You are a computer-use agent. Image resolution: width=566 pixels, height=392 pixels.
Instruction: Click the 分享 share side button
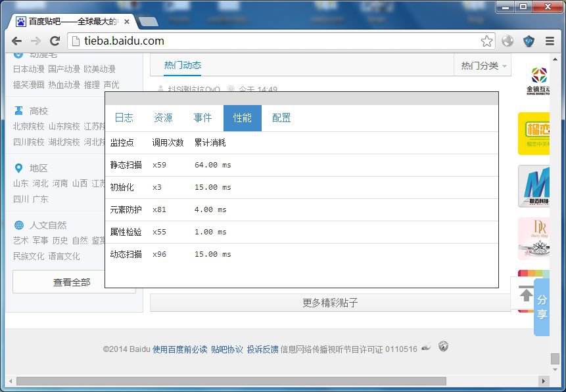click(542, 307)
